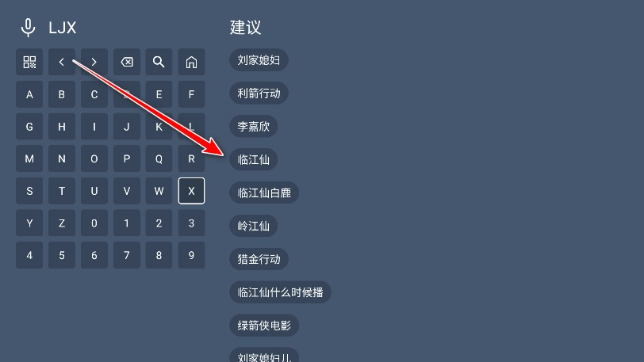Choose the suggestion 临江仙
The width and height of the screenshot is (644, 362).
254,159
